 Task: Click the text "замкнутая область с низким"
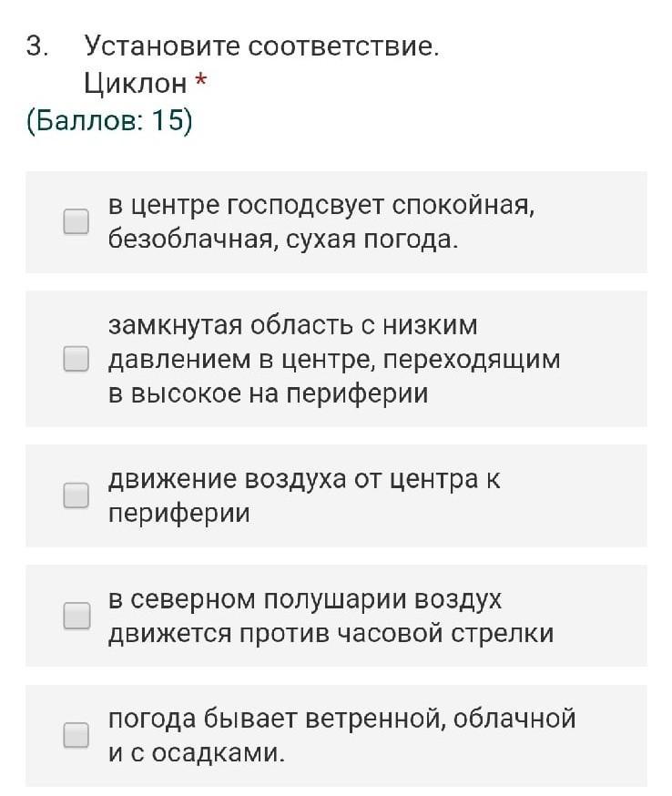[292, 325]
